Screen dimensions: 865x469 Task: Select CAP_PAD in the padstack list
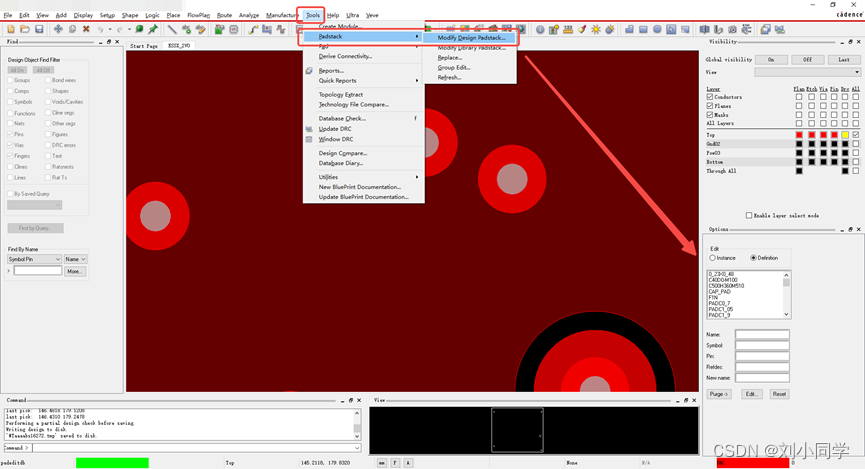(x=720, y=292)
